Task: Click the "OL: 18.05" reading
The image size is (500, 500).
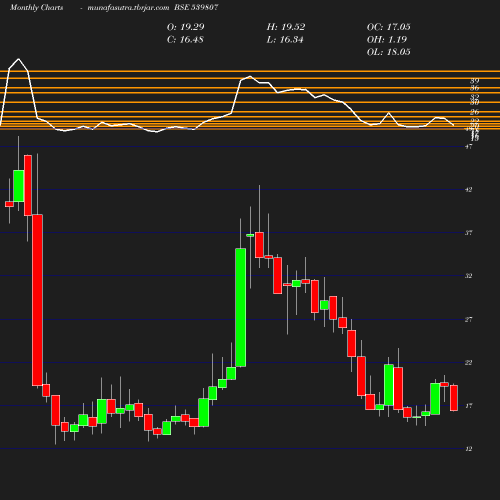Action: pos(389,52)
